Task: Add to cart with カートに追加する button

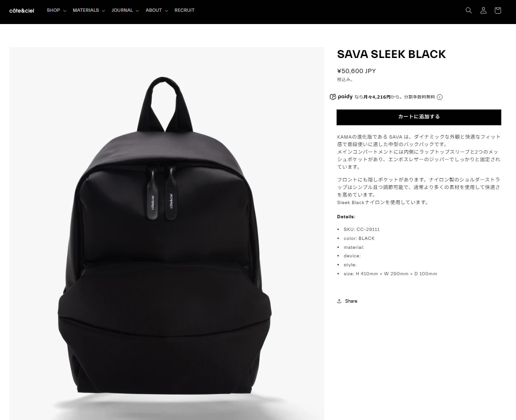Action: click(x=418, y=117)
